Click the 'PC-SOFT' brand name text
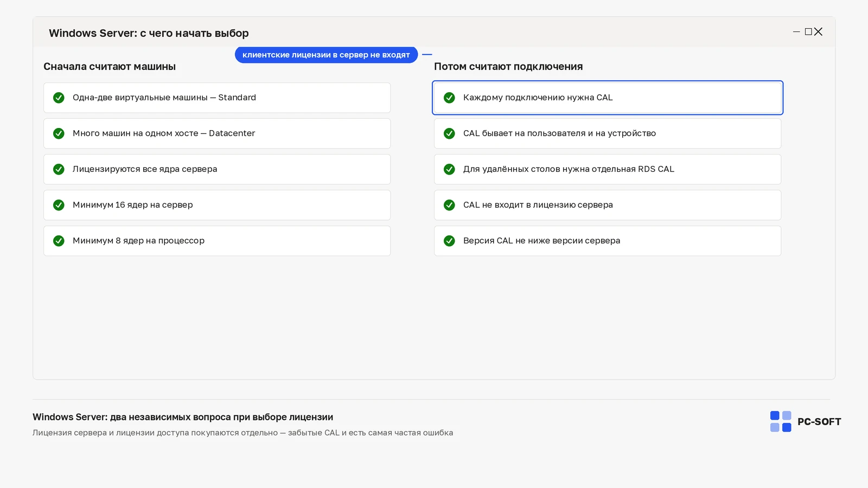868x488 pixels. [x=819, y=422]
